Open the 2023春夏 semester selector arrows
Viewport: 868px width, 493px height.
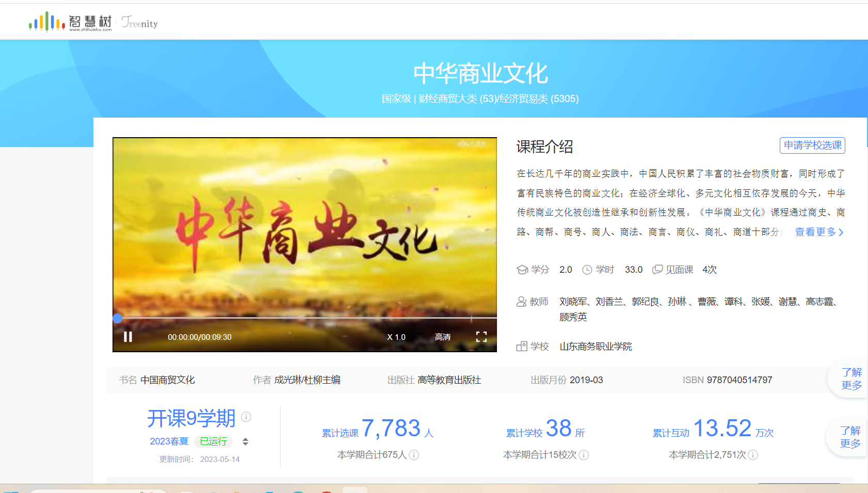point(246,441)
